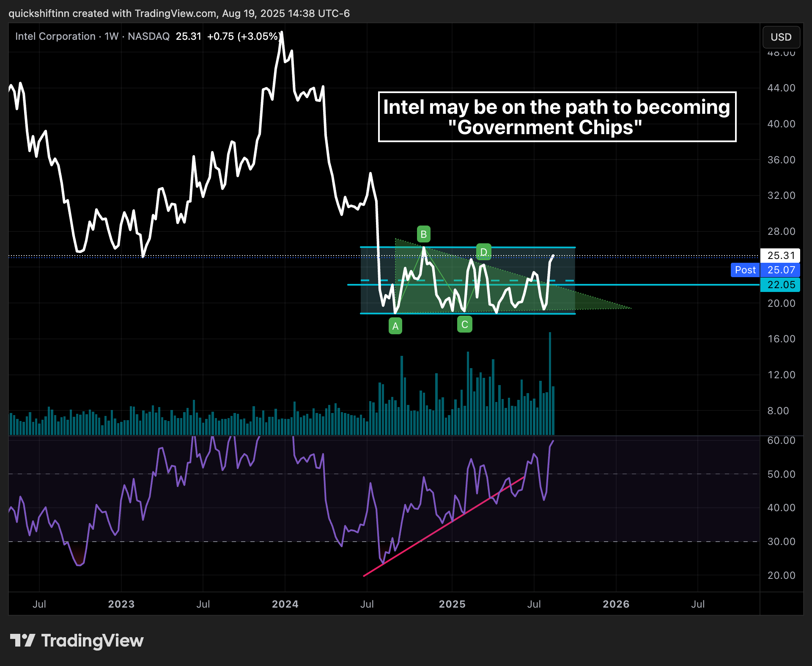812x666 pixels.
Task: Click the 28.00 price axis label
Action: click(x=781, y=231)
